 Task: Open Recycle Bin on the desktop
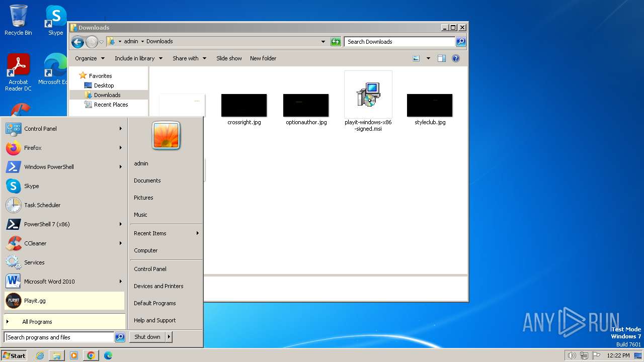coord(18,20)
